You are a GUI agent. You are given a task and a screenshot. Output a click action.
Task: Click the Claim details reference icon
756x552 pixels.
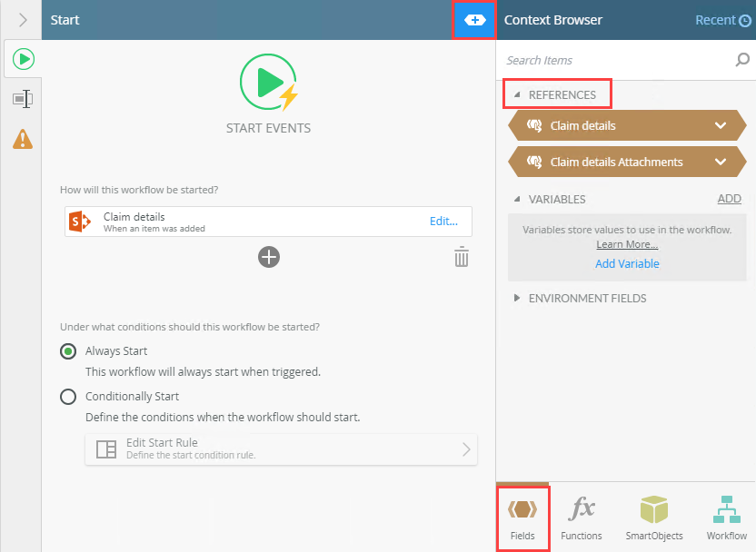click(x=534, y=125)
